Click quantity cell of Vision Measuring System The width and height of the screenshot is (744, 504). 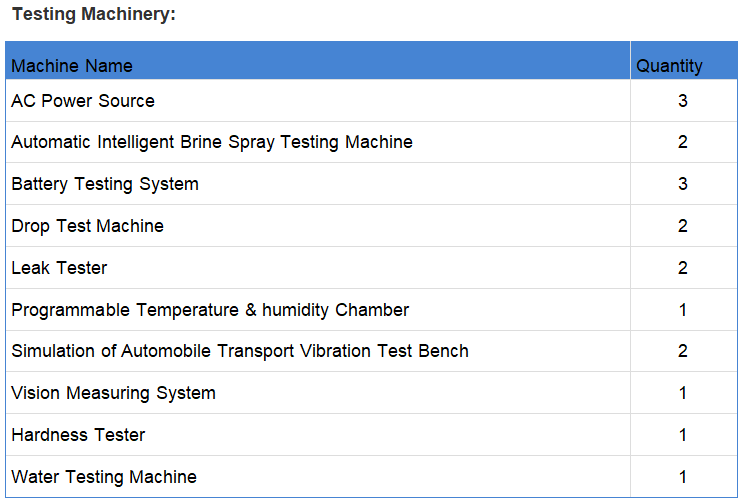(684, 393)
